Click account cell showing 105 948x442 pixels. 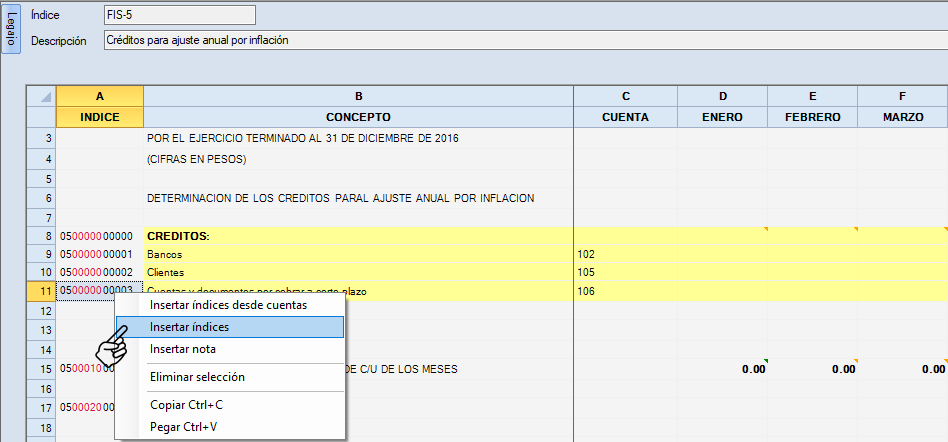625,272
